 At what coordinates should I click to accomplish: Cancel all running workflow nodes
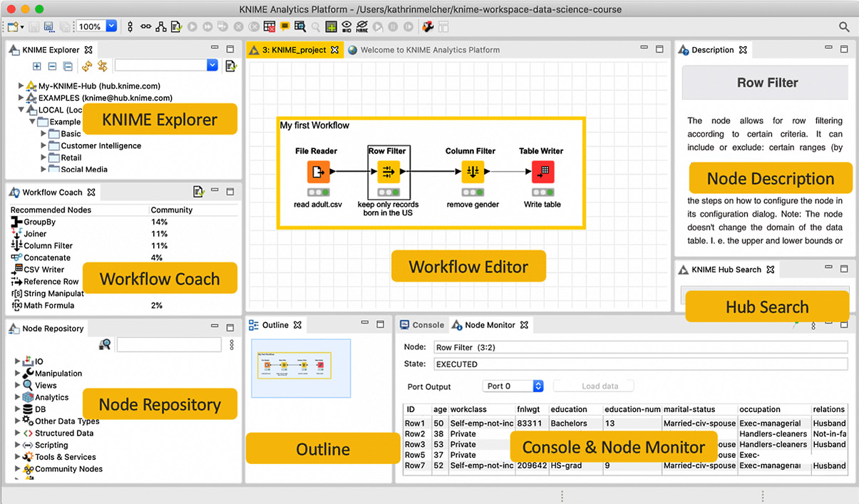tap(254, 26)
